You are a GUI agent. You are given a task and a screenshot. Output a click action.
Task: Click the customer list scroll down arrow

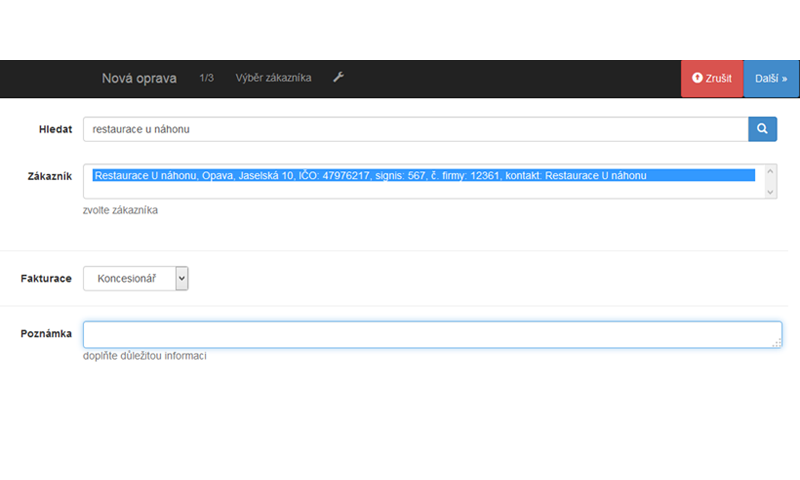770,191
